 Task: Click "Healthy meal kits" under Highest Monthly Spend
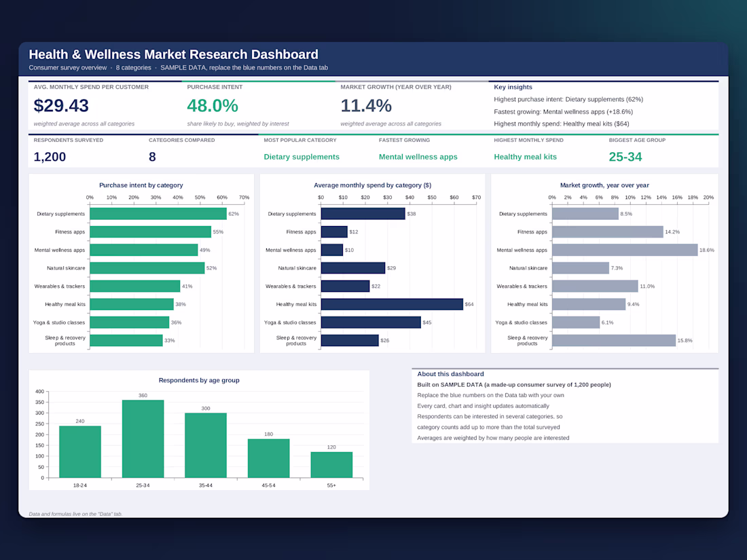pos(525,157)
